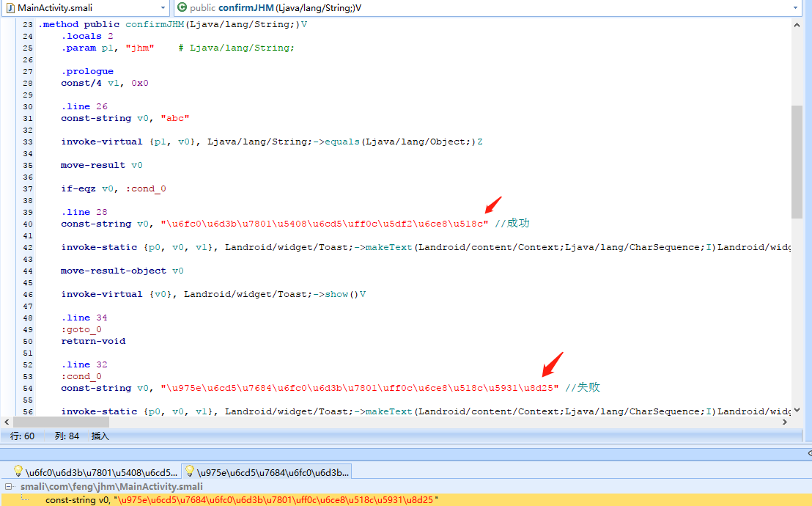
Task: Click the horizontal scrollbar left arrow
Action: (6, 422)
